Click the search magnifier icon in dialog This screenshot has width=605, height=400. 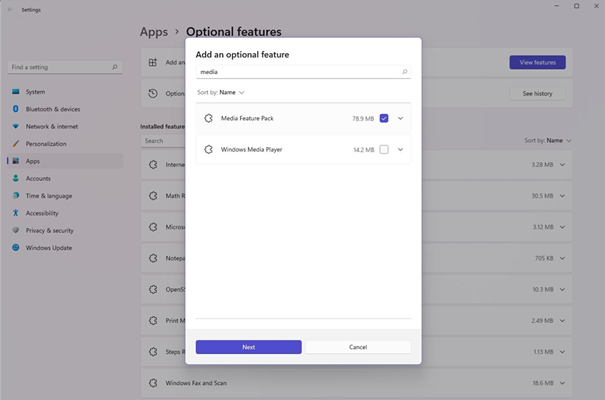click(x=404, y=72)
